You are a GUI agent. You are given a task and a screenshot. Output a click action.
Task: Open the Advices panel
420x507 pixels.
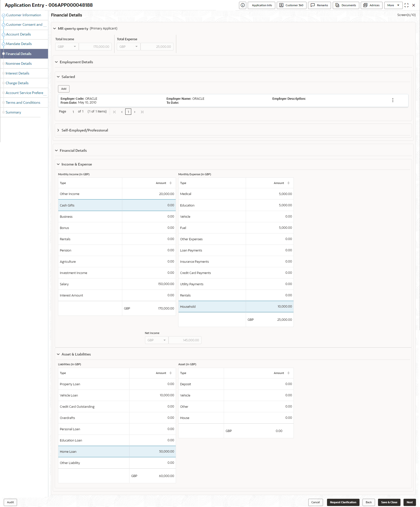click(371, 5)
